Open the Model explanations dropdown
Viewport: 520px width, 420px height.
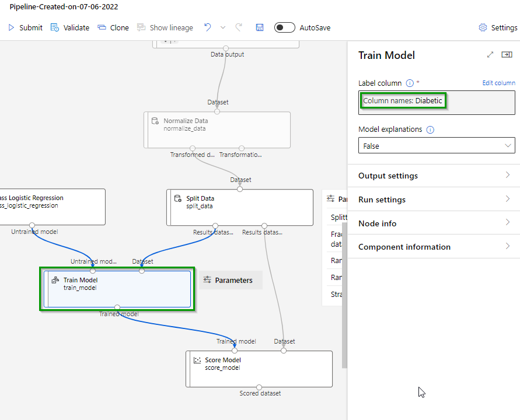click(437, 146)
